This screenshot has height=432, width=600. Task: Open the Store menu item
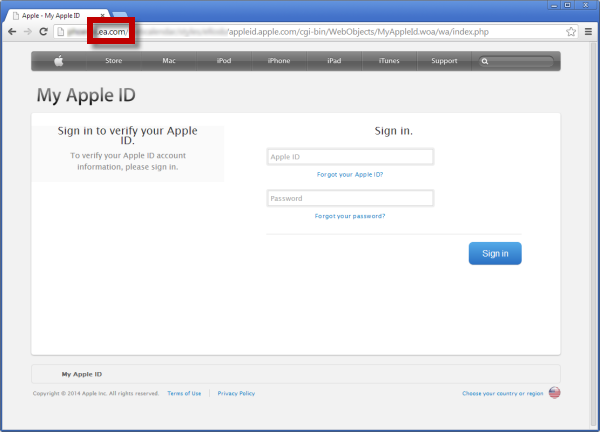pos(114,61)
